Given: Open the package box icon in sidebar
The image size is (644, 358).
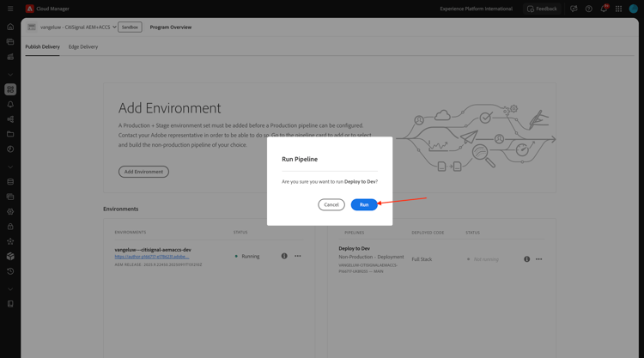Looking at the screenshot, I should [10, 256].
